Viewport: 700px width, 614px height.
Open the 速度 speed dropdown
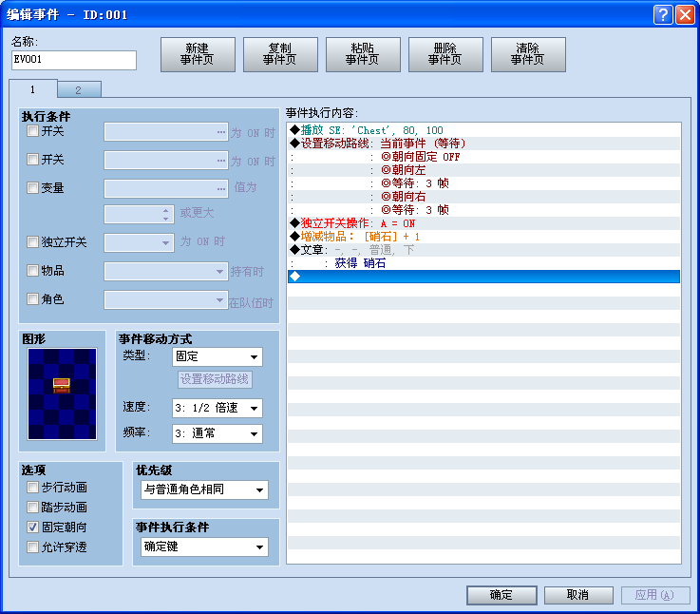click(x=218, y=408)
